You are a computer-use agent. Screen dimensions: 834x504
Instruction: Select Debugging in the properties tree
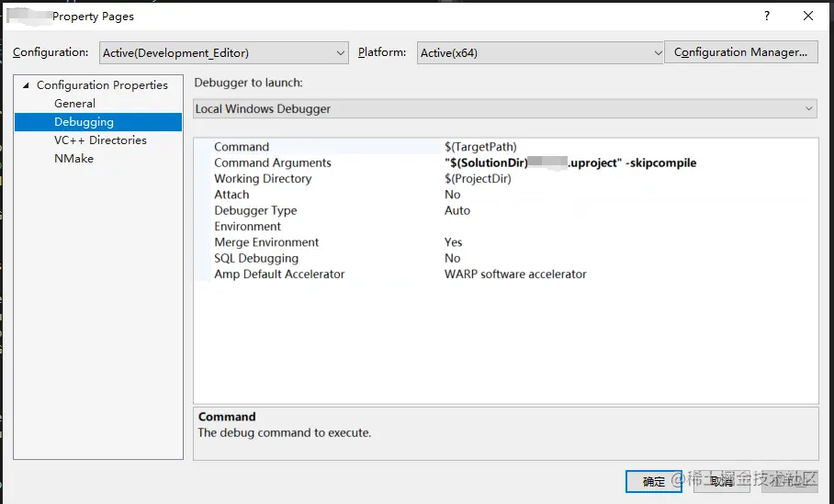pyautogui.click(x=98, y=122)
